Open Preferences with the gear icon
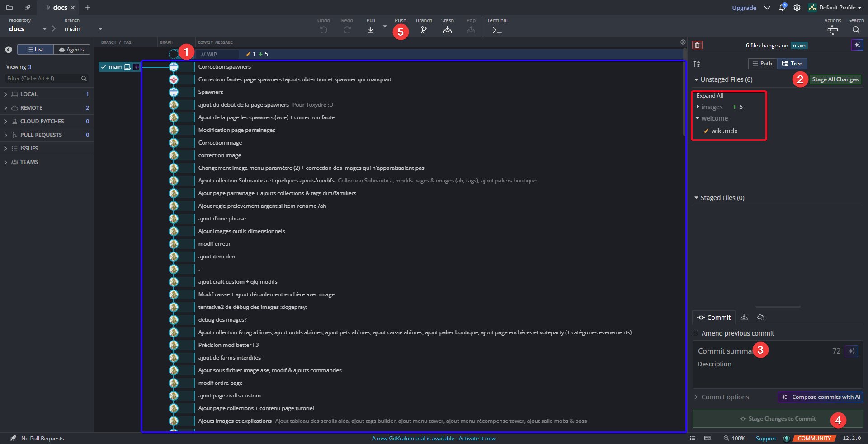 tap(797, 8)
